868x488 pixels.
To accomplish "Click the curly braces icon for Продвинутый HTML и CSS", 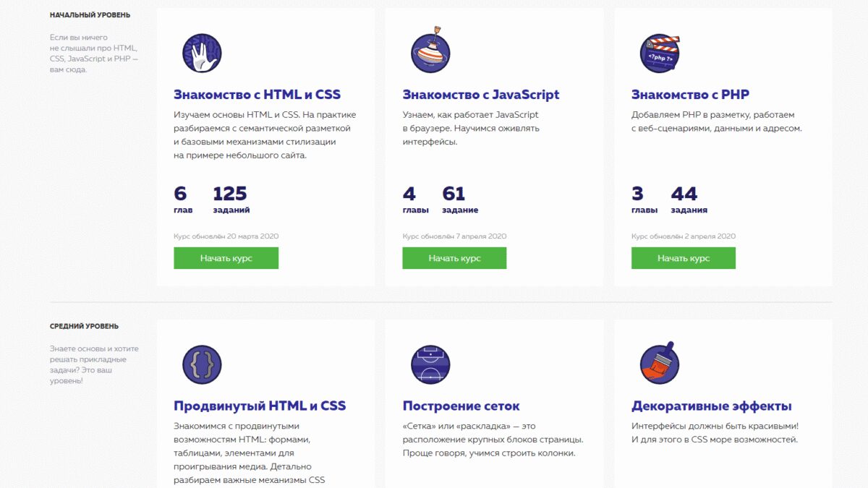I will [x=201, y=365].
